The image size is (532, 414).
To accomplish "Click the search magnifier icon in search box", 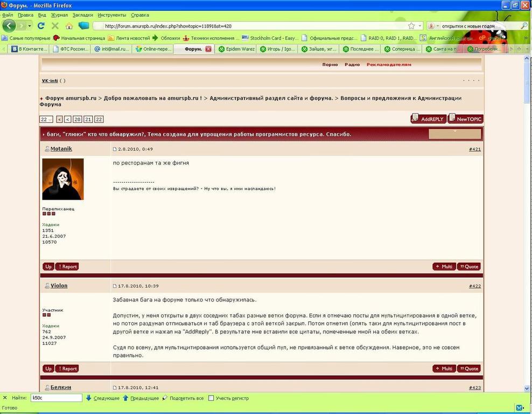I will coord(524,26).
